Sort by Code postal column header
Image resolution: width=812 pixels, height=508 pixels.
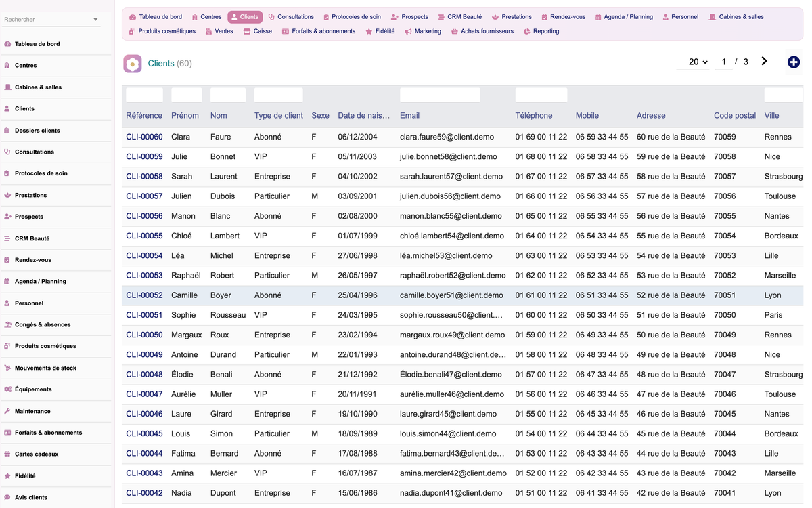point(735,116)
